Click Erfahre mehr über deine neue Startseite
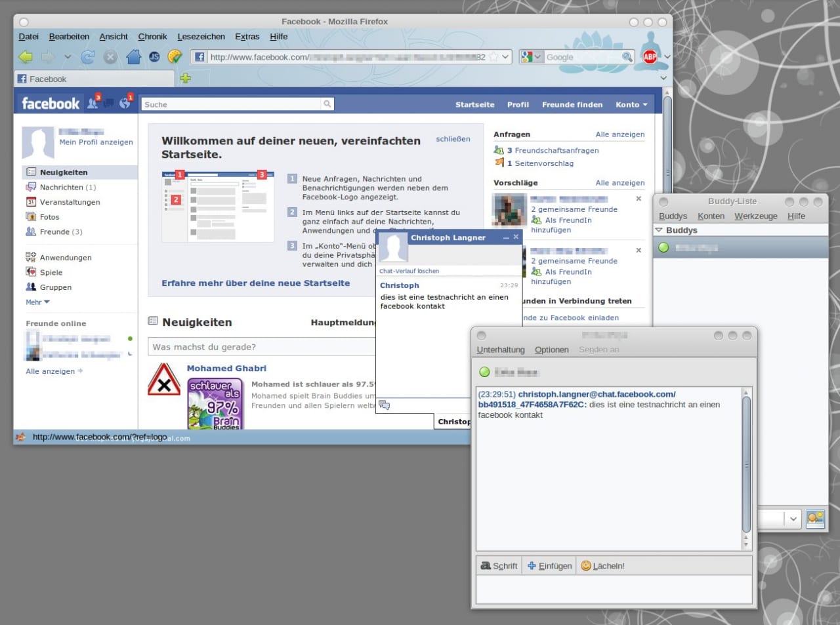This screenshot has width=840, height=625. click(x=256, y=283)
